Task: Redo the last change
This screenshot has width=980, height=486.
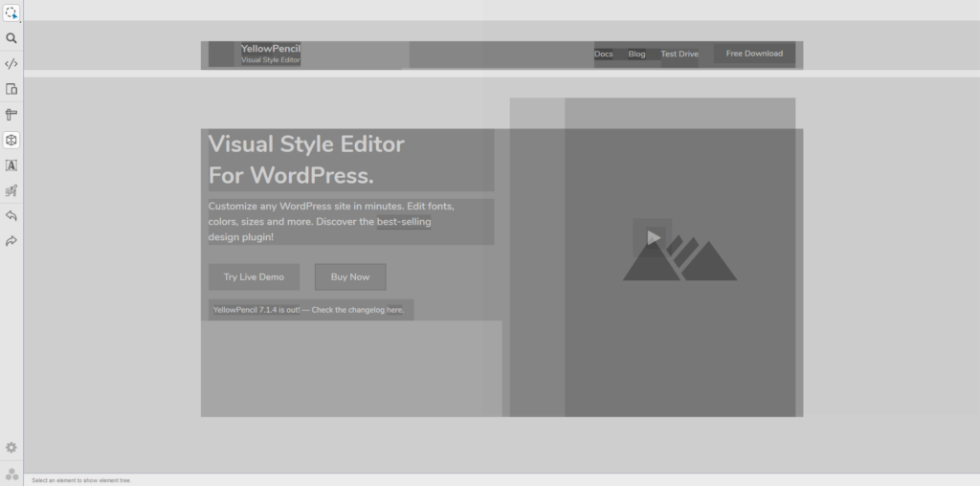Action: click(x=11, y=241)
